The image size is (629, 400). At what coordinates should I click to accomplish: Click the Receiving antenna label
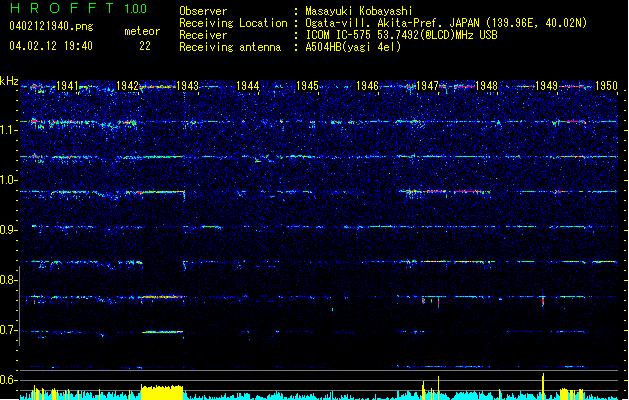(230, 47)
